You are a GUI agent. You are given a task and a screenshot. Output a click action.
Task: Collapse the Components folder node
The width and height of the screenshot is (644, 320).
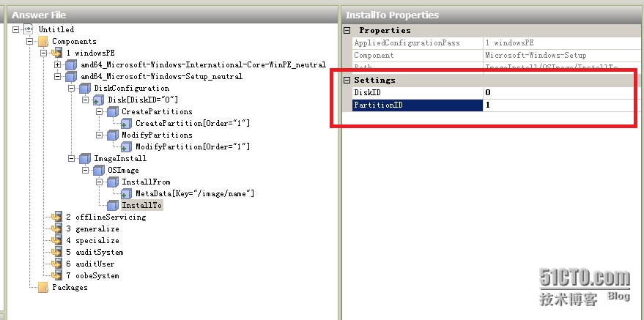[29, 42]
